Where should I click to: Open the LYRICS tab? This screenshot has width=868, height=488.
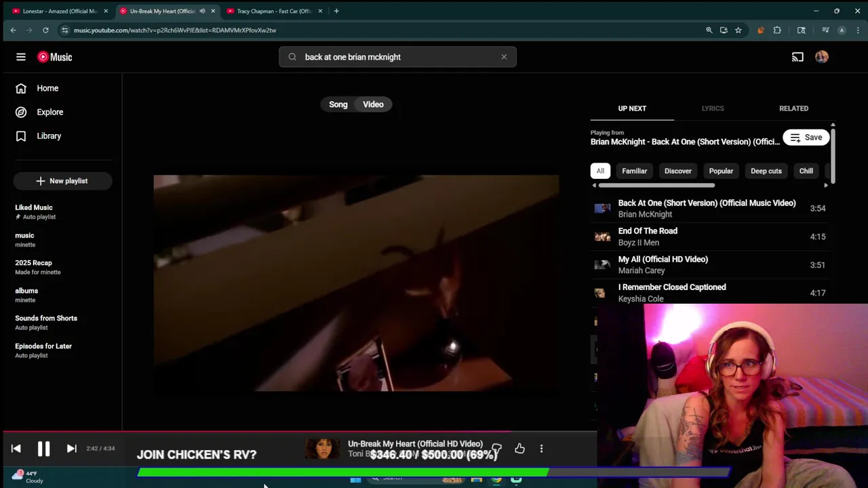coord(713,108)
